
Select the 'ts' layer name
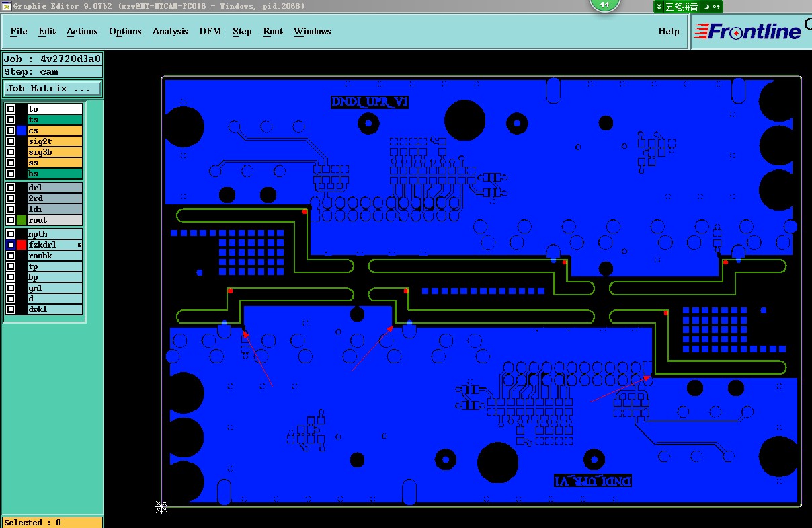(55, 120)
